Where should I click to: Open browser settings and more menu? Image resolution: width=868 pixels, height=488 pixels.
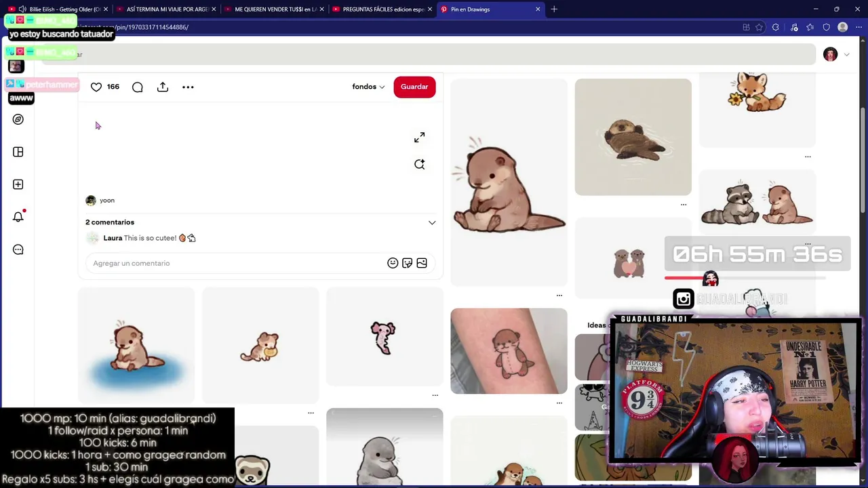[x=859, y=27]
